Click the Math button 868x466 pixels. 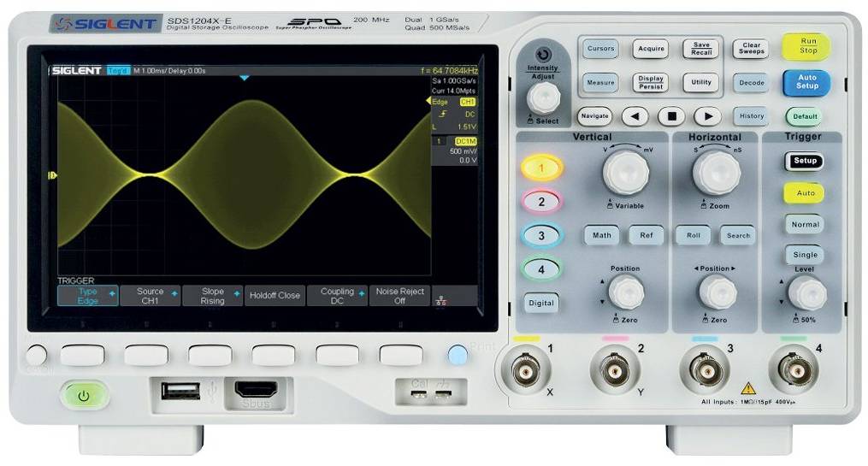click(602, 235)
